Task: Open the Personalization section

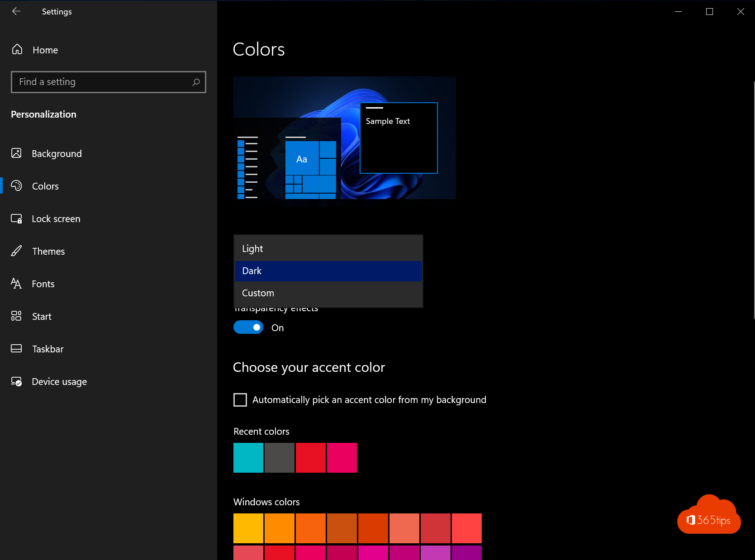Action: [43, 114]
